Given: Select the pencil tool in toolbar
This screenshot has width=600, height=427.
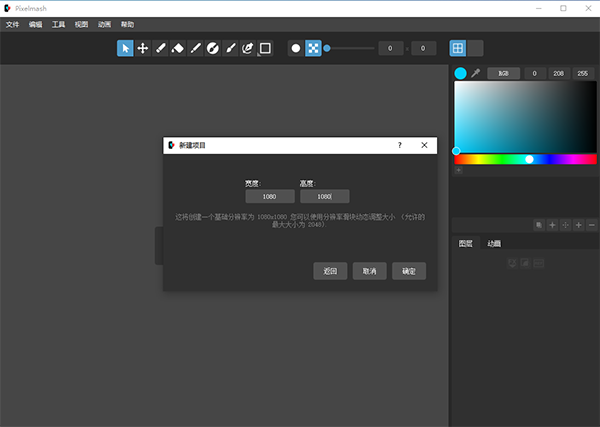Looking at the screenshot, I should 160,48.
